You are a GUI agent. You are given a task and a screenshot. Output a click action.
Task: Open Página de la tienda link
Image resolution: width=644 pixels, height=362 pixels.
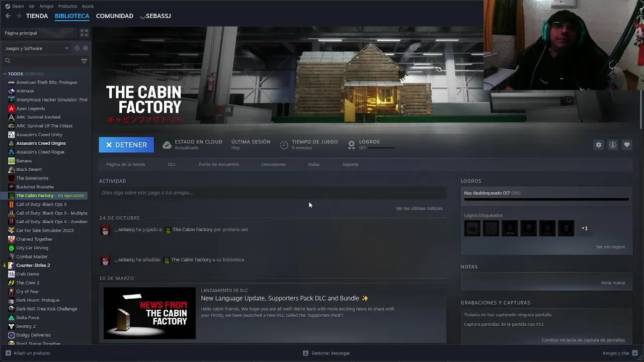click(126, 164)
